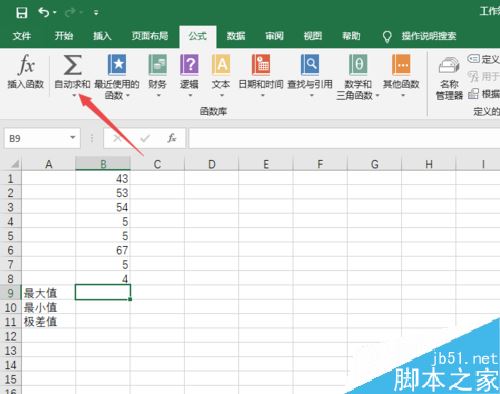Switch to the 数据 ribbon tab
500x394 pixels.
click(236, 36)
